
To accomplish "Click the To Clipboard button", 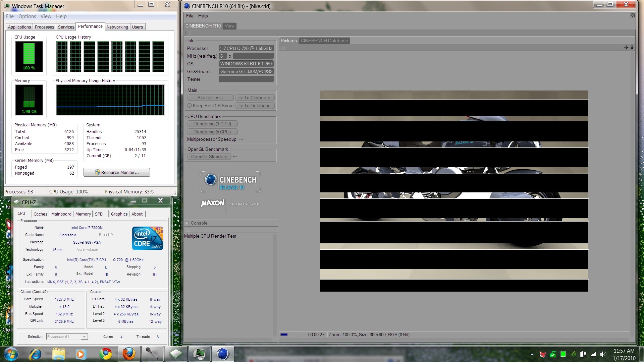I will [255, 98].
